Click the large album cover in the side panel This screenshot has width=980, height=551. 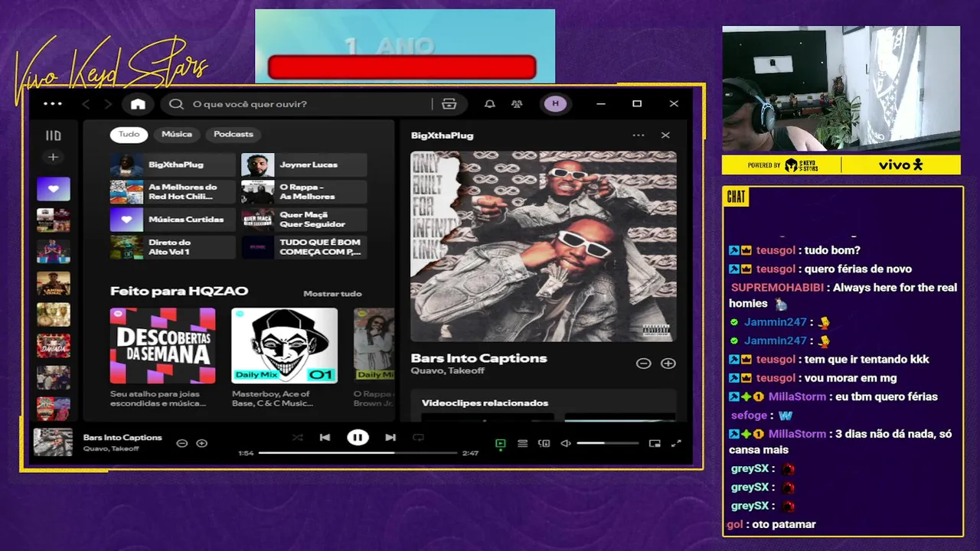544,246
